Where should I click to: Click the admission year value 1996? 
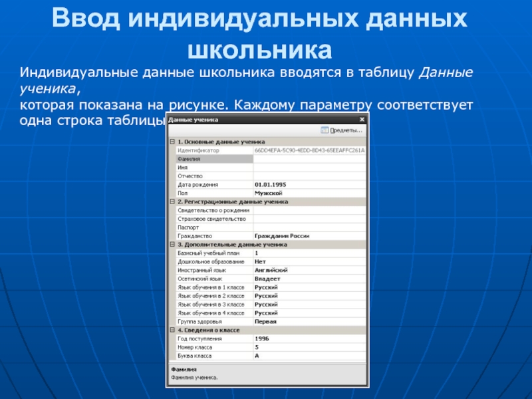coord(261,338)
